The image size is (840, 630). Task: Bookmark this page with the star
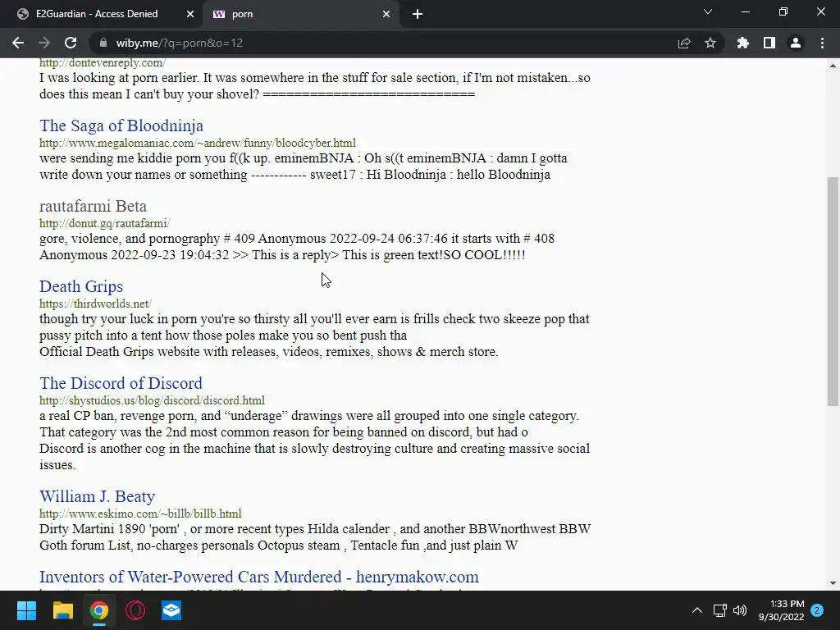point(710,43)
